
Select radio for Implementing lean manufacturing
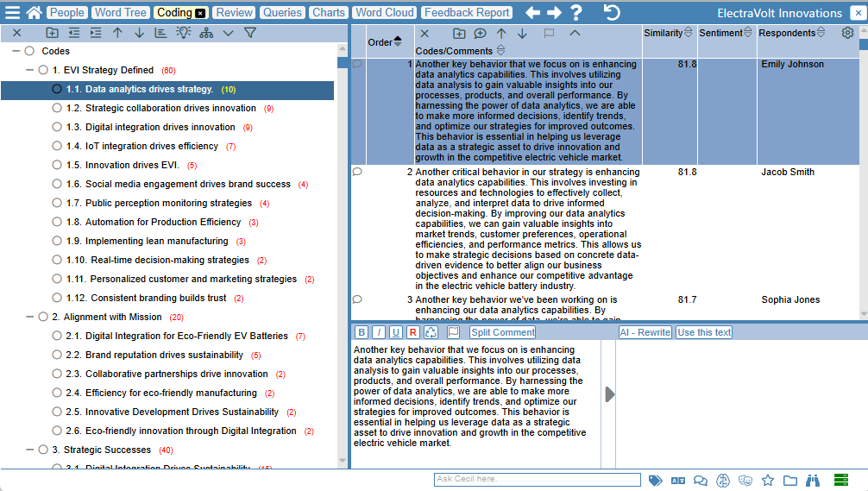pyautogui.click(x=57, y=241)
